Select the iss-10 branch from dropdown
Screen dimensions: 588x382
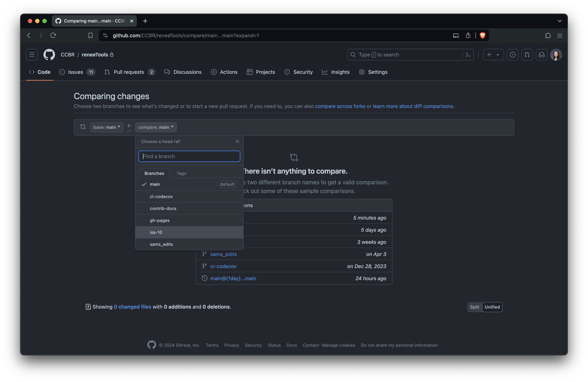[189, 232]
